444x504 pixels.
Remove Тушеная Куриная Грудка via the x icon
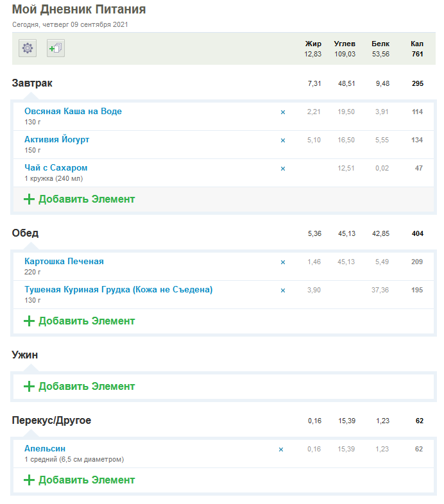[283, 290]
